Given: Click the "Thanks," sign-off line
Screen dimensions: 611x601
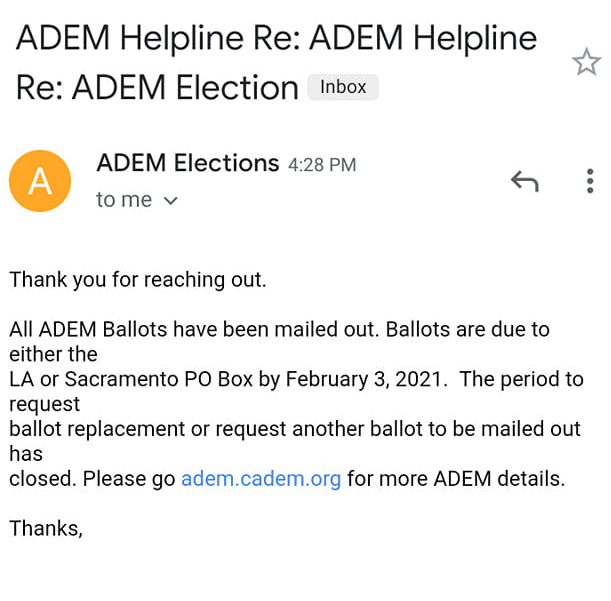Looking at the screenshot, I should point(46,529).
